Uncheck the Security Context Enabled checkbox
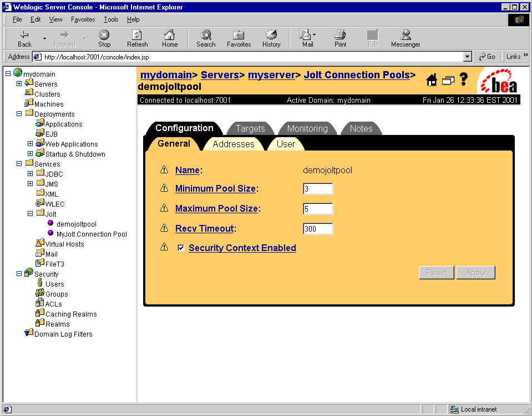 pyautogui.click(x=181, y=248)
